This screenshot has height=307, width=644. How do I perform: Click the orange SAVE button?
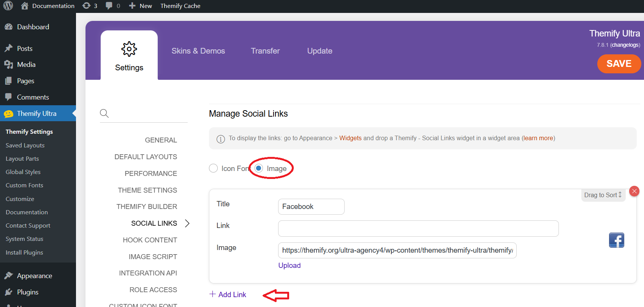619,64
